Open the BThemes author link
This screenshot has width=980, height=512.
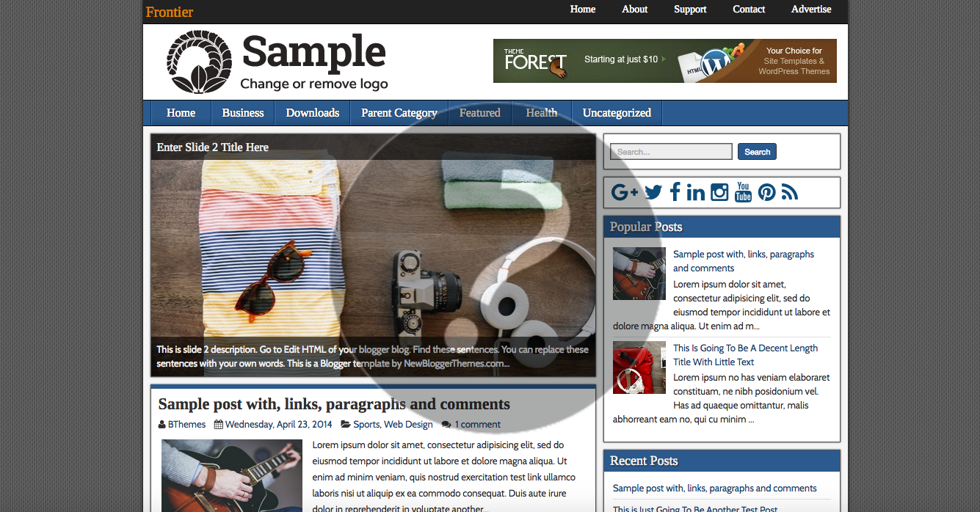coord(186,425)
